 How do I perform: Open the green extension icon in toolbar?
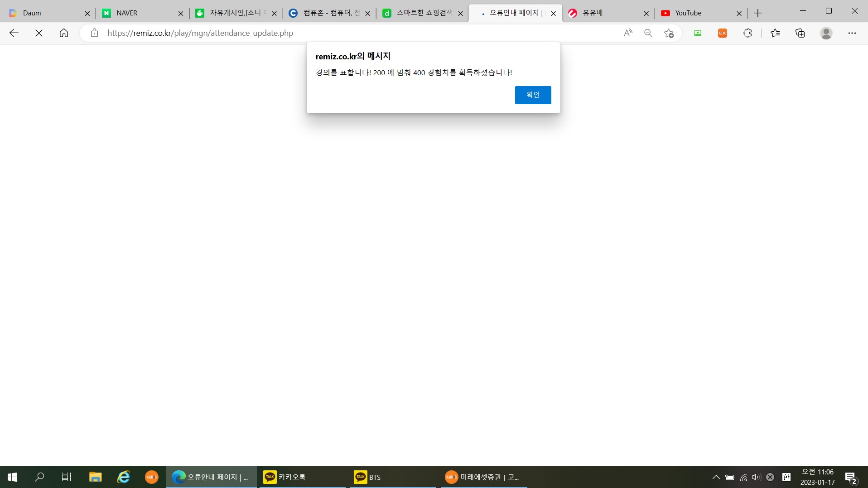(x=698, y=33)
